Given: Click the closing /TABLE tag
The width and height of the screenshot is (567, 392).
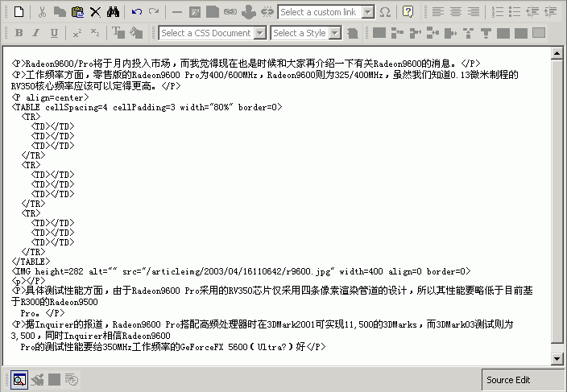Looking at the screenshot, I should [31, 262].
